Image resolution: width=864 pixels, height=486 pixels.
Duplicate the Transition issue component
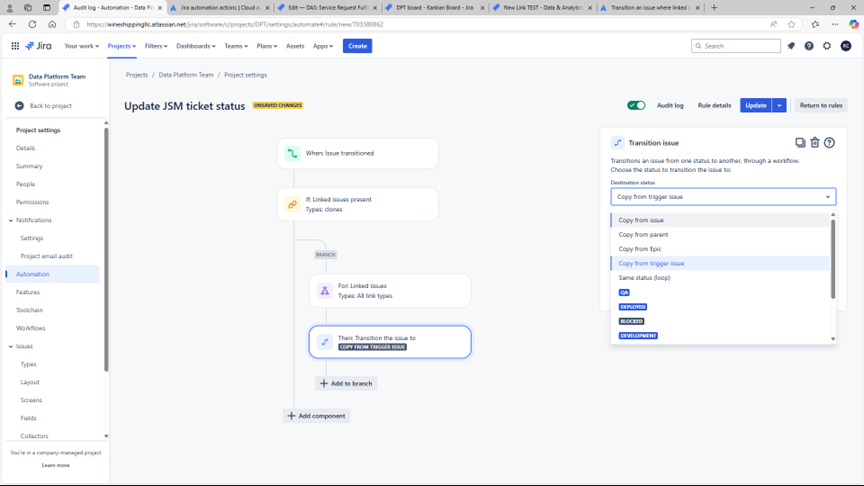coord(800,143)
